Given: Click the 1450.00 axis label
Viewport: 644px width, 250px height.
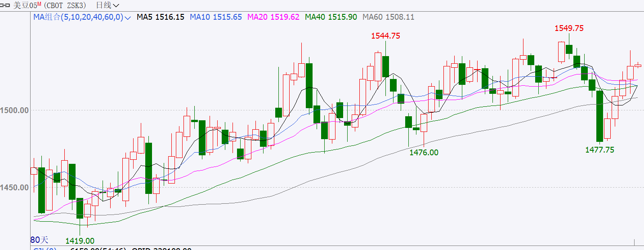Looking at the screenshot, I should tap(14, 187).
